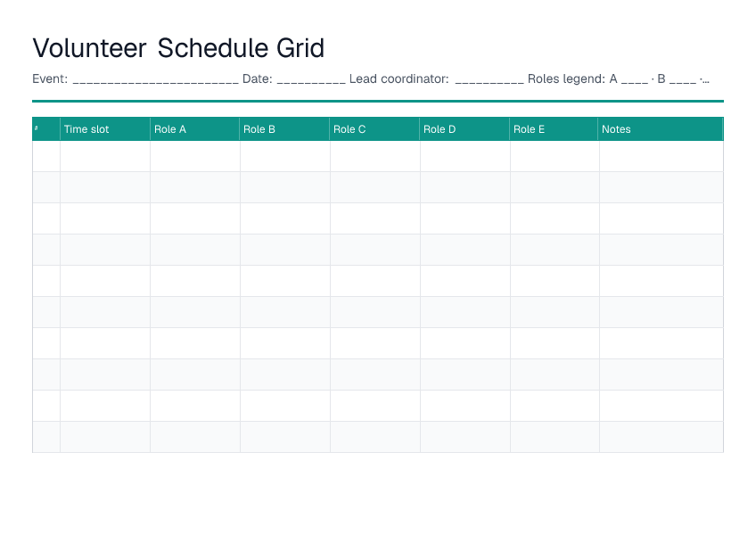Click the Volunteer Schedule Grid title
The height and width of the screenshot is (535, 756).
click(178, 48)
